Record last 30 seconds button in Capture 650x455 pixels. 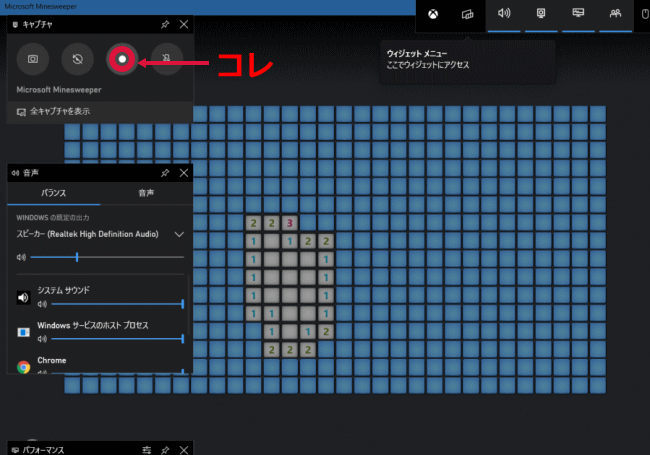point(78,59)
